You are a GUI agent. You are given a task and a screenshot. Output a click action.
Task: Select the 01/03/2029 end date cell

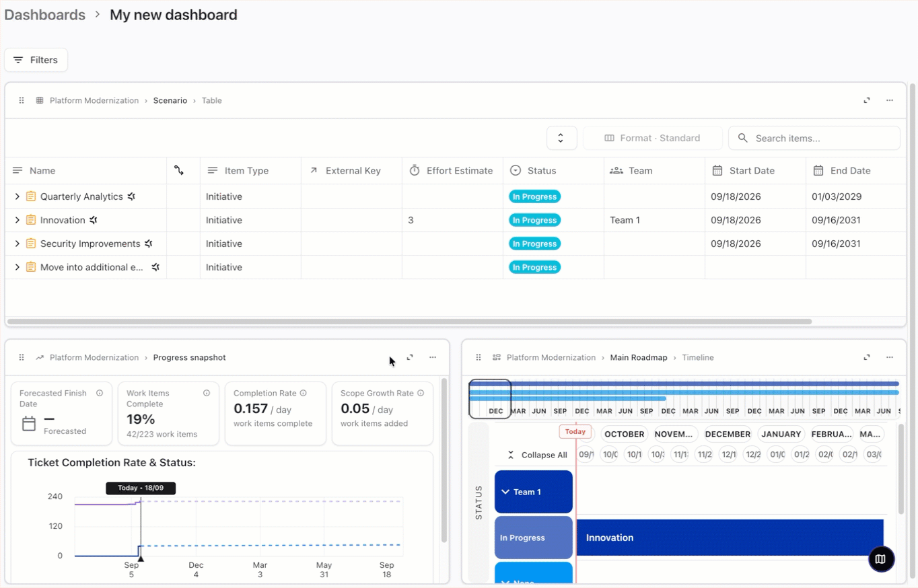pos(856,196)
